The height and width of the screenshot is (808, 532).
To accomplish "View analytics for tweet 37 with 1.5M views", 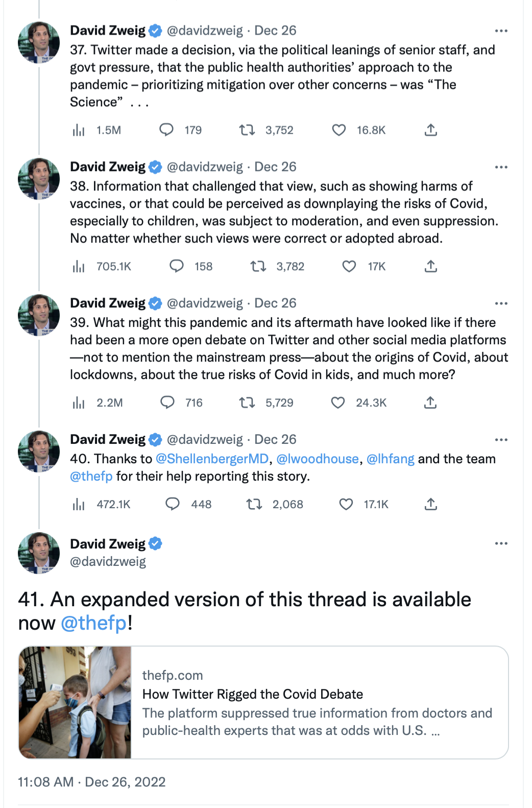I will click(x=79, y=130).
